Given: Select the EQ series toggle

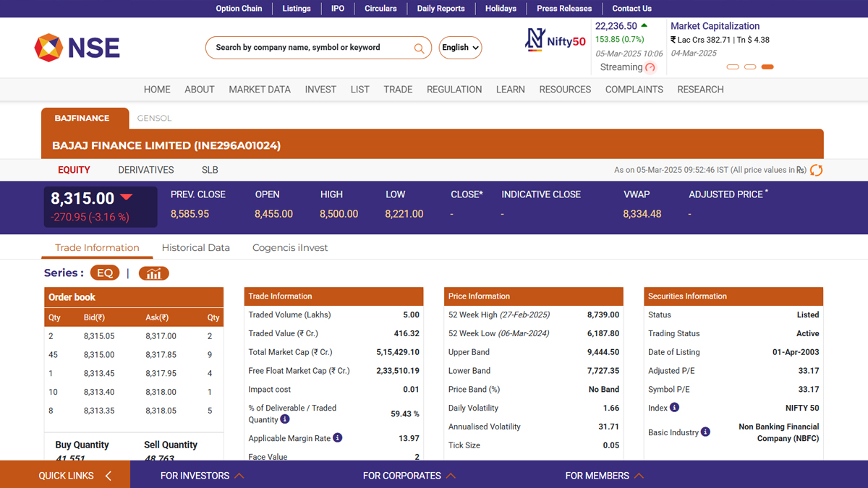Looking at the screenshot, I should [x=105, y=273].
